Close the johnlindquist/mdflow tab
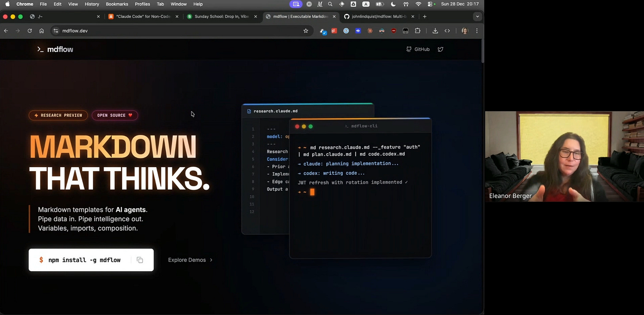Screen dimensions: 644x315 [413, 17]
